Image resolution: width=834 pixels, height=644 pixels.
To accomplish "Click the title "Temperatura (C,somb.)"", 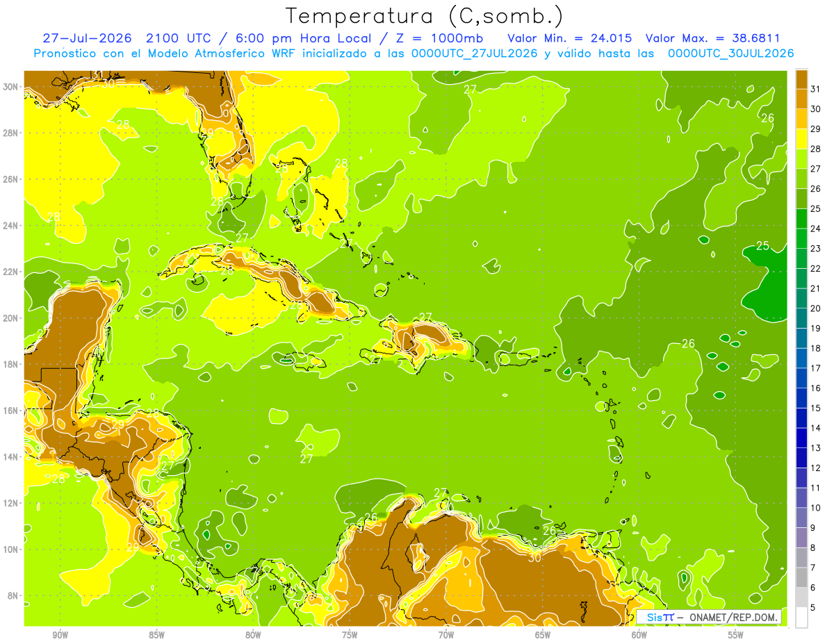I will coord(424,16).
